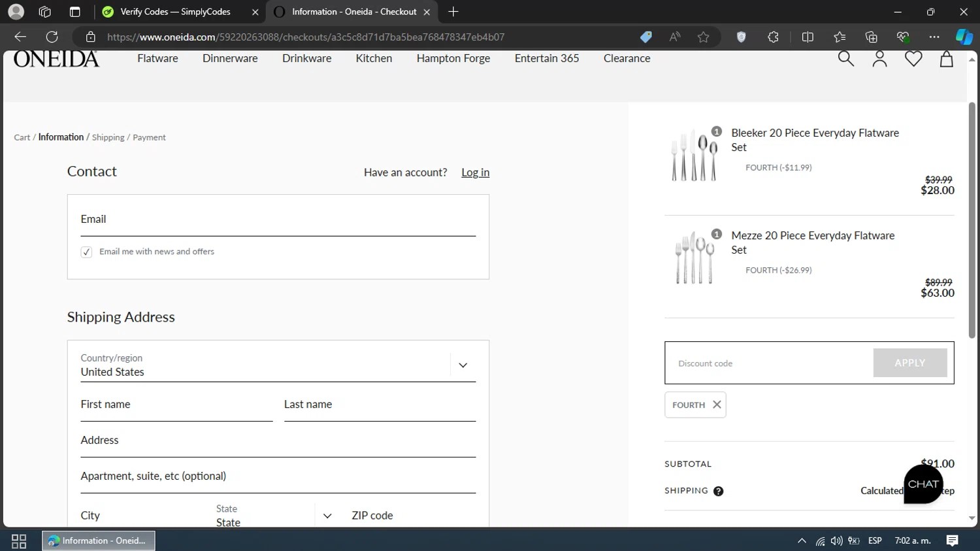Click the ZIP code field
Screen dimensions: 980x551
(414, 516)
